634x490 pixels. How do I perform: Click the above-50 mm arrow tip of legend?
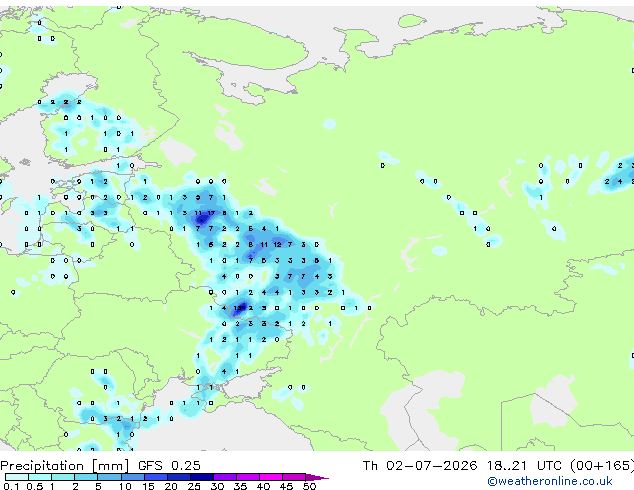click(317, 477)
